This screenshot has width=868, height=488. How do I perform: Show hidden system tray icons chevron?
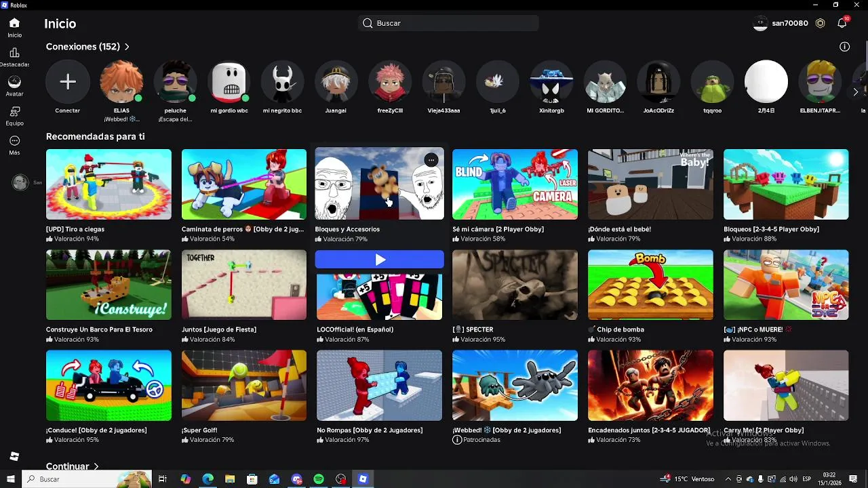(728, 479)
